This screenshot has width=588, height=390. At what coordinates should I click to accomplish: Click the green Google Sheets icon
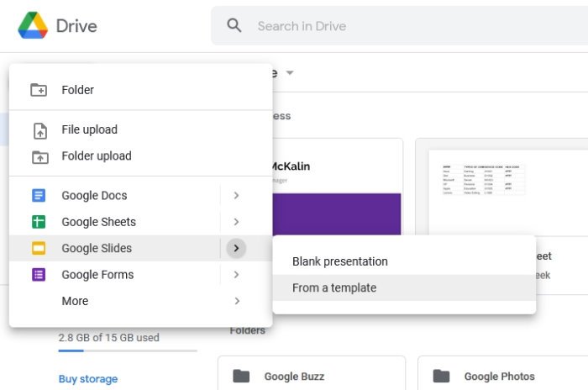tap(39, 222)
